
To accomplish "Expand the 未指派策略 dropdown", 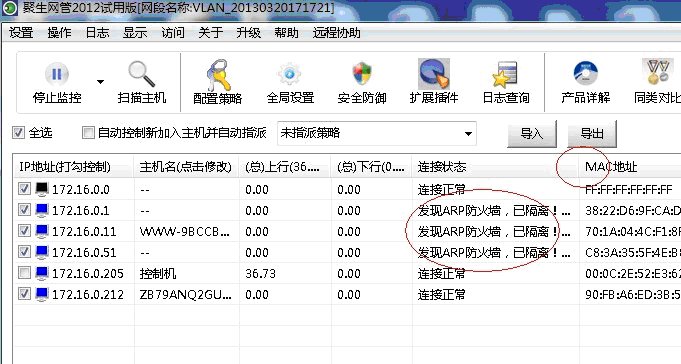I will coord(468,133).
